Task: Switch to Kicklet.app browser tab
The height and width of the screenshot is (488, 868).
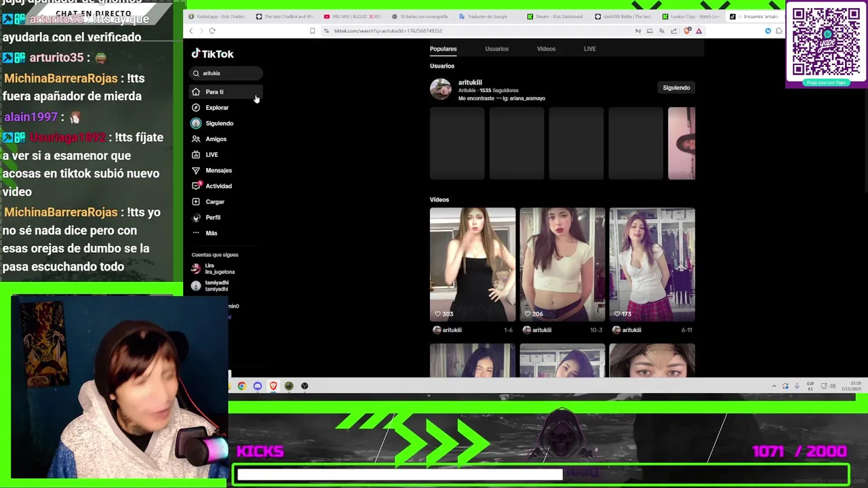Action: 217,16
